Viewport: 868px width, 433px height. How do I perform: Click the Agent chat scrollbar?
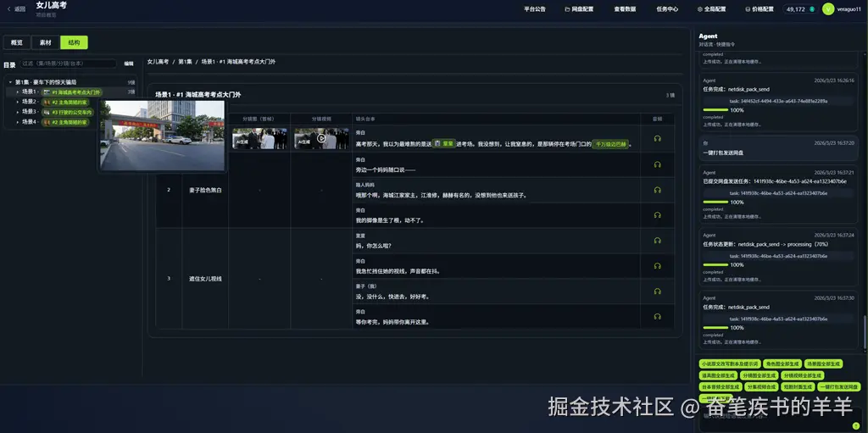tap(864, 332)
